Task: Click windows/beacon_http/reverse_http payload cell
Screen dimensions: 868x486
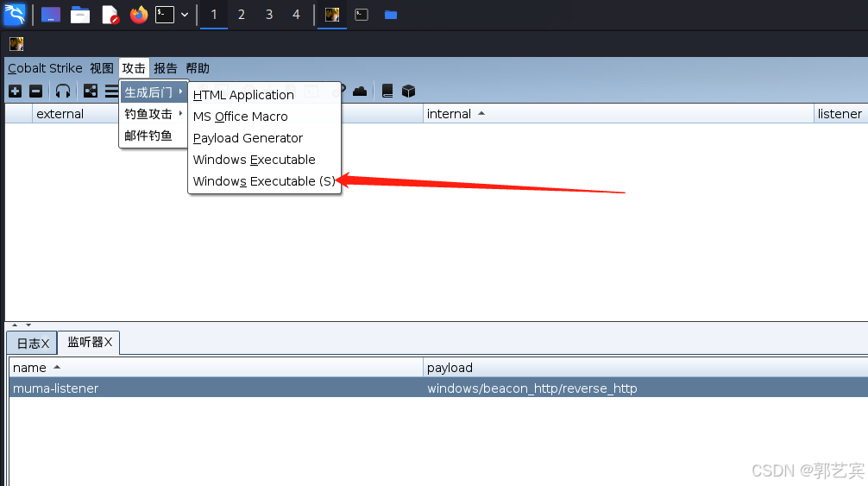Action: tap(532, 388)
